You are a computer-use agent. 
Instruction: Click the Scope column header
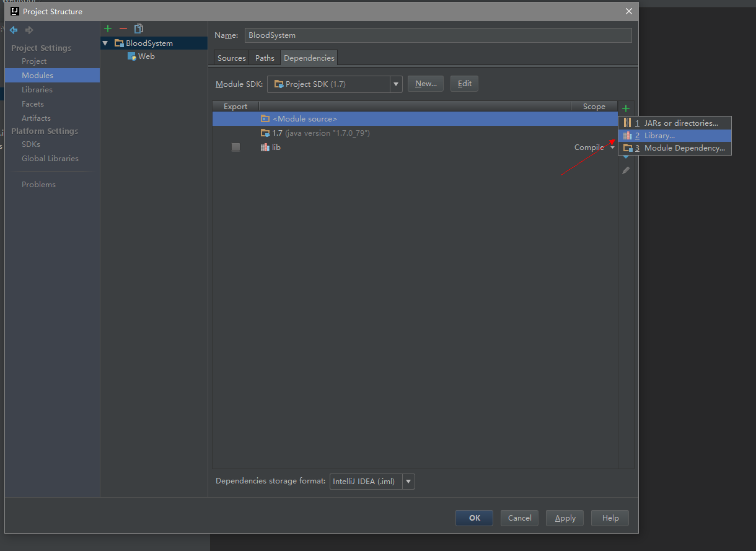coord(594,107)
